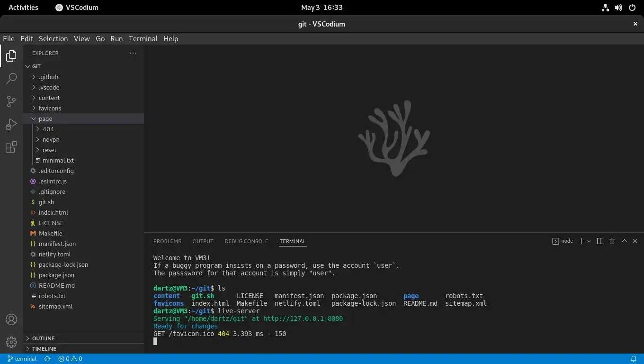Open the power system menu icon
The height and width of the screenshot is (364, 644).
coord(632,8)
